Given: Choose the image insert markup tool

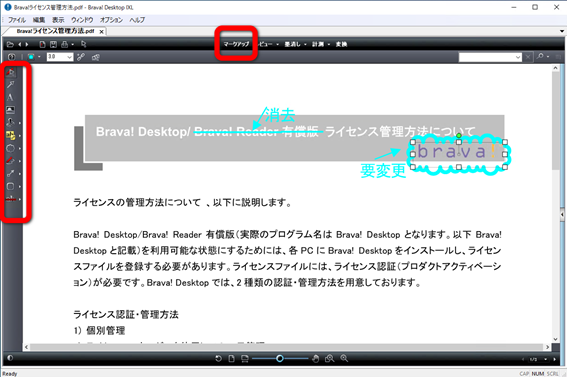Looking at the screenshot, I should [10, 110].
